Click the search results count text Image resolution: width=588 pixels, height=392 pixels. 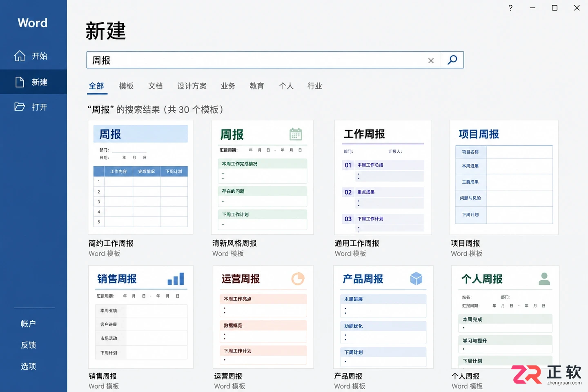156,109
